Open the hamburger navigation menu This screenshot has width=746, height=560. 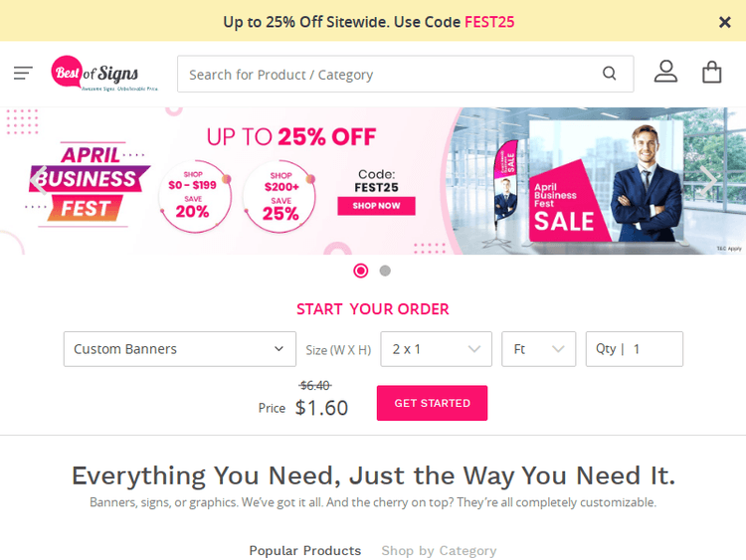(x=23, y=73)
